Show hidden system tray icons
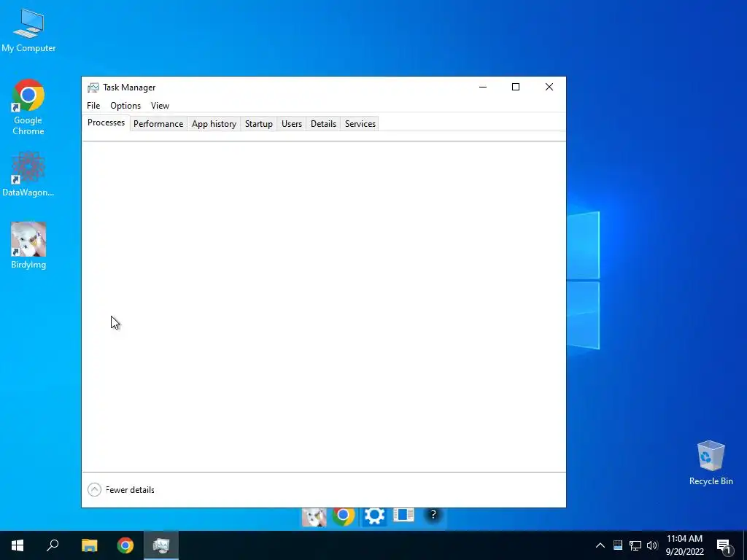Viewport: 747px width, 560px height. [600, 545]
